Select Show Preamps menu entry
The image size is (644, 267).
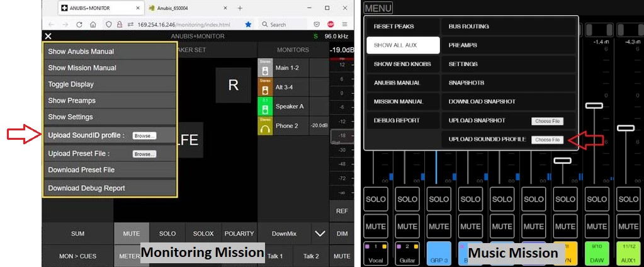pyautogui.click(x=110, y=101)
